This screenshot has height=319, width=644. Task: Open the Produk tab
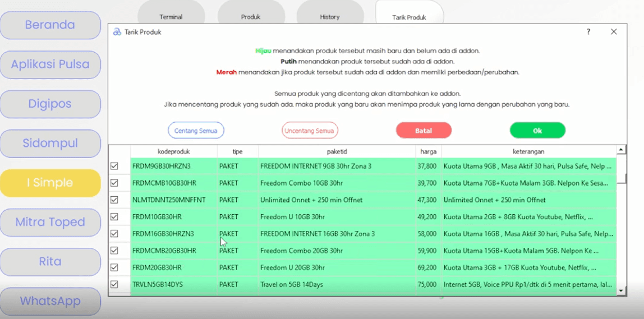coord(251,16)
